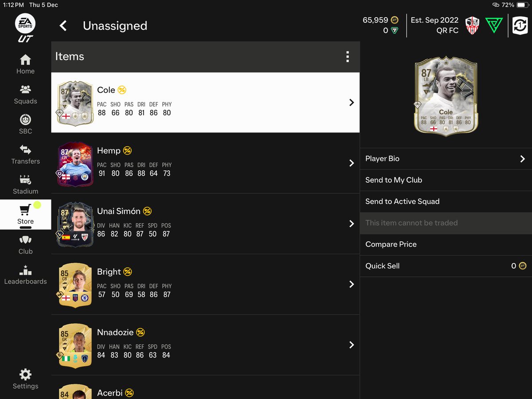Open the Home section
Screen dimensions: 532x399
coord(25,64)
